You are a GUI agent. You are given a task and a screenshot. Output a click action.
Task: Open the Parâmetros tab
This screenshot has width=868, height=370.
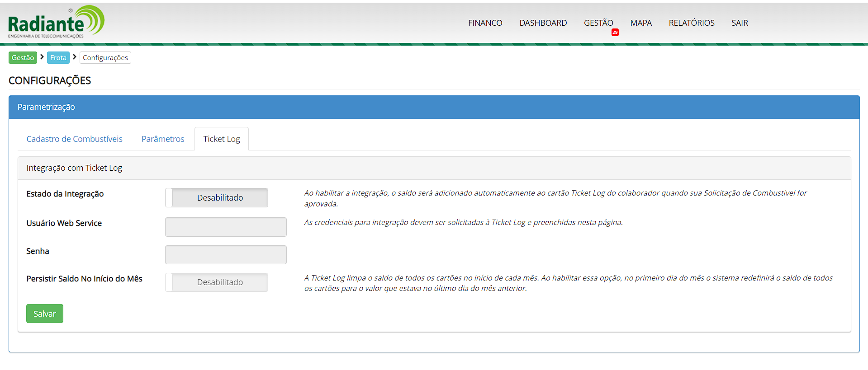[163, 139]
